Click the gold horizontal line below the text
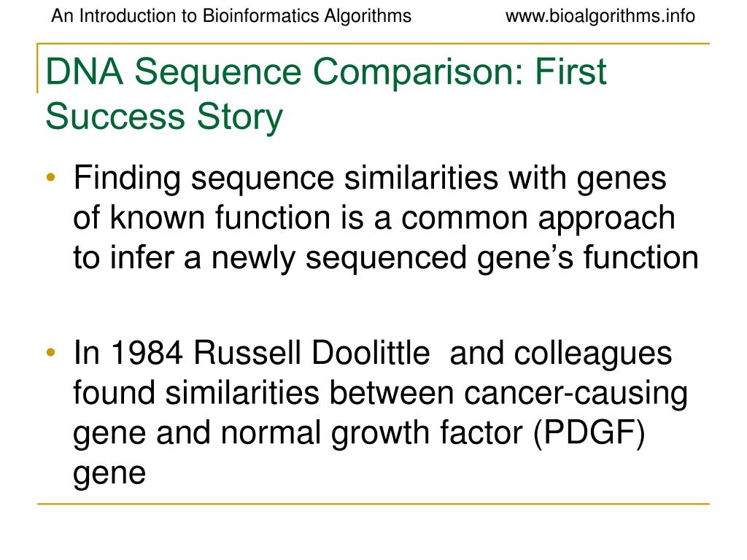This screenshot has width=747, height=560. (x=373, y=503)
